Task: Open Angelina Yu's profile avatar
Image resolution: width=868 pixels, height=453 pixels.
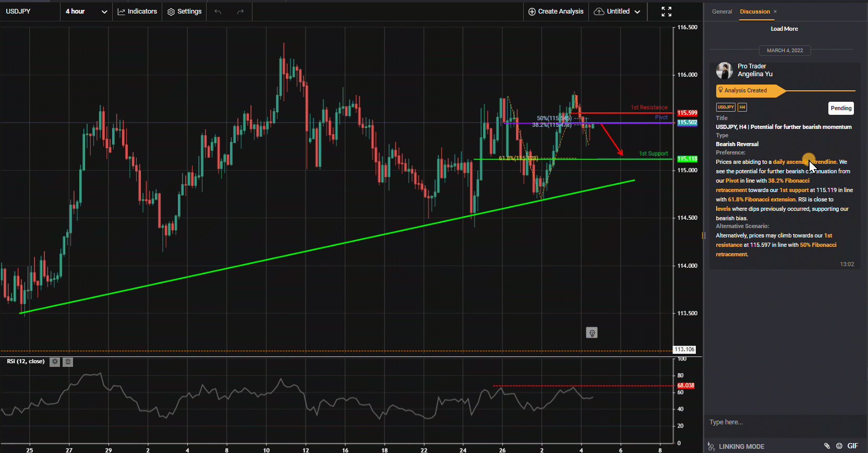Action: (724, 70)
